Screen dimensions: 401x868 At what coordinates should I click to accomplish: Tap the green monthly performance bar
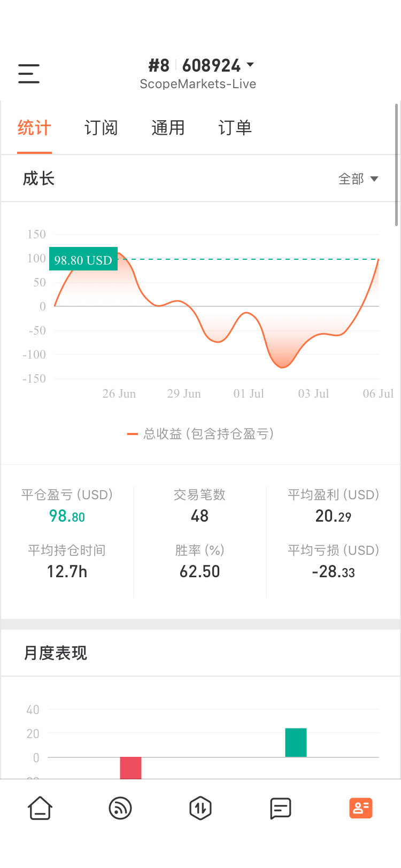[x=296, y=742]
